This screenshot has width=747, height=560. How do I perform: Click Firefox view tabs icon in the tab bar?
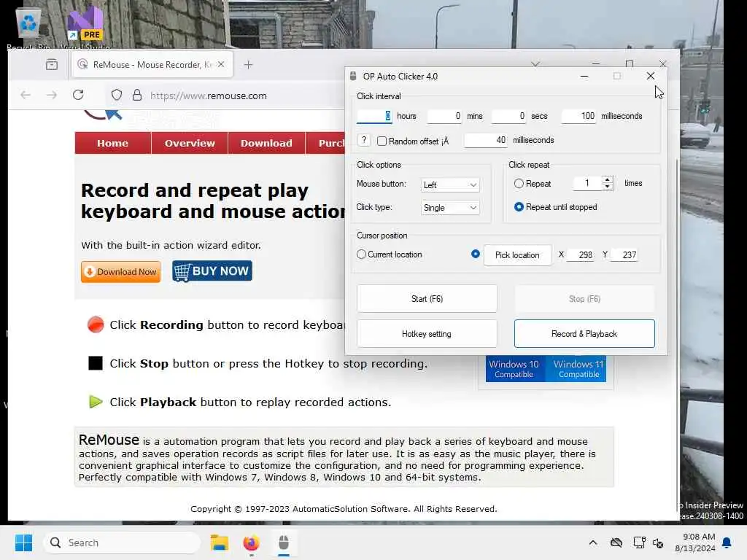click(52, 64)
